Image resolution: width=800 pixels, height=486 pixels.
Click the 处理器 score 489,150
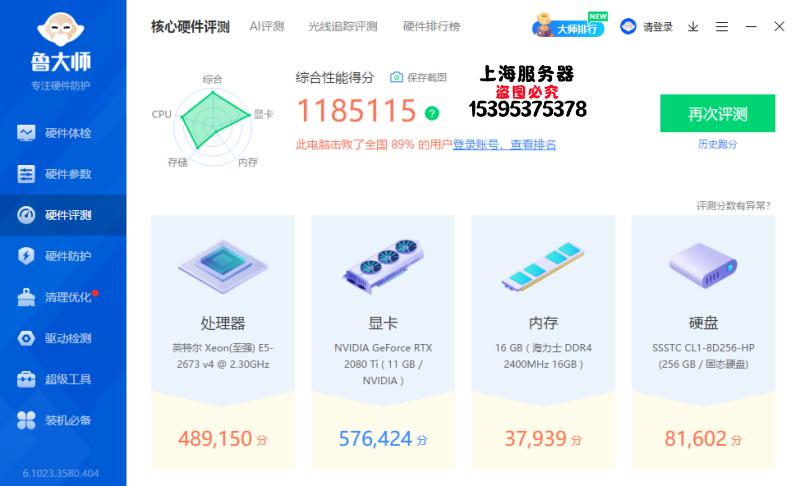[222, 439]
